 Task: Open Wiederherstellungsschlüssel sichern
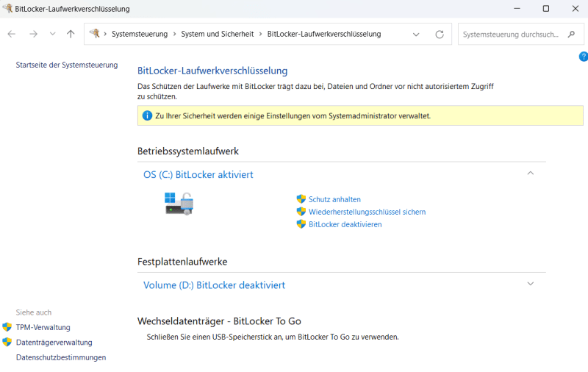click(367, 212)
